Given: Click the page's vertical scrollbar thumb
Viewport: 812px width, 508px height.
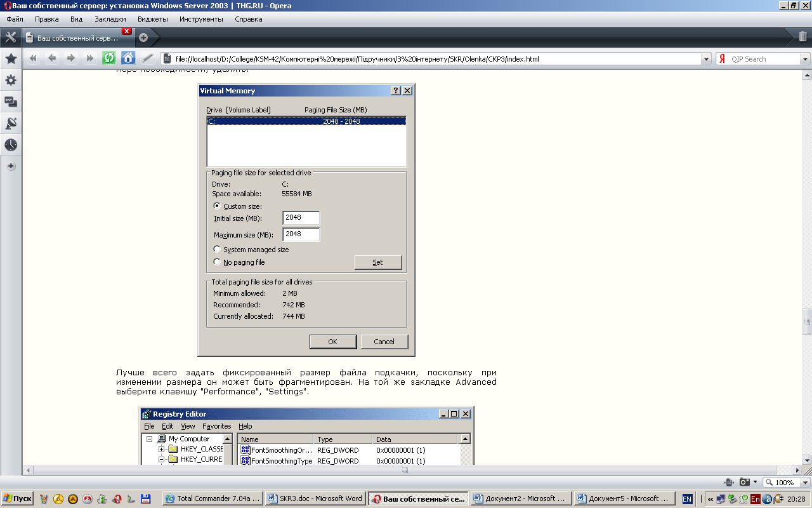Looking at the screenshot, I should pyautogui.click(x=806, y=321).
